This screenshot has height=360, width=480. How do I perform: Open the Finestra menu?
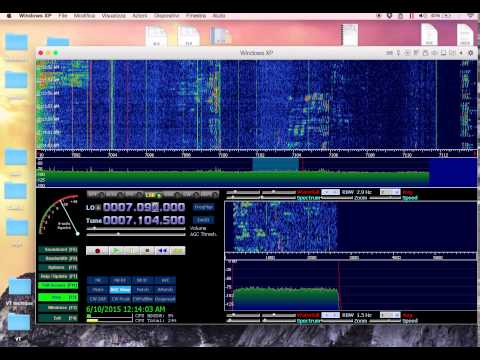coord(196,16)
